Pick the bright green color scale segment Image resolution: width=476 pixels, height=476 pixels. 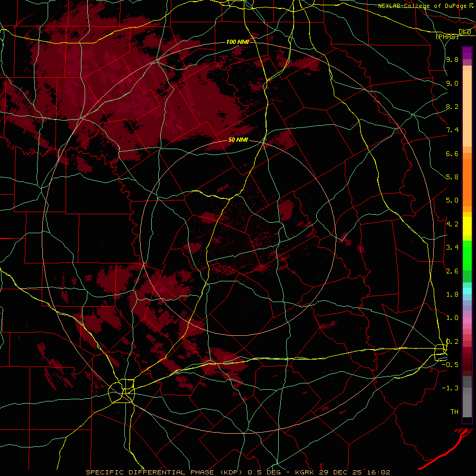(x=467, y=255)
